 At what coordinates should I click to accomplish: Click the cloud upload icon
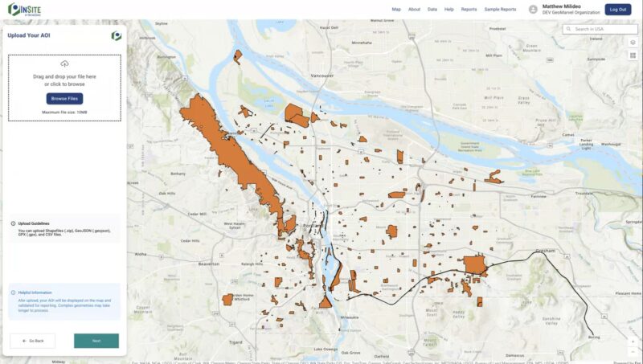64,63
